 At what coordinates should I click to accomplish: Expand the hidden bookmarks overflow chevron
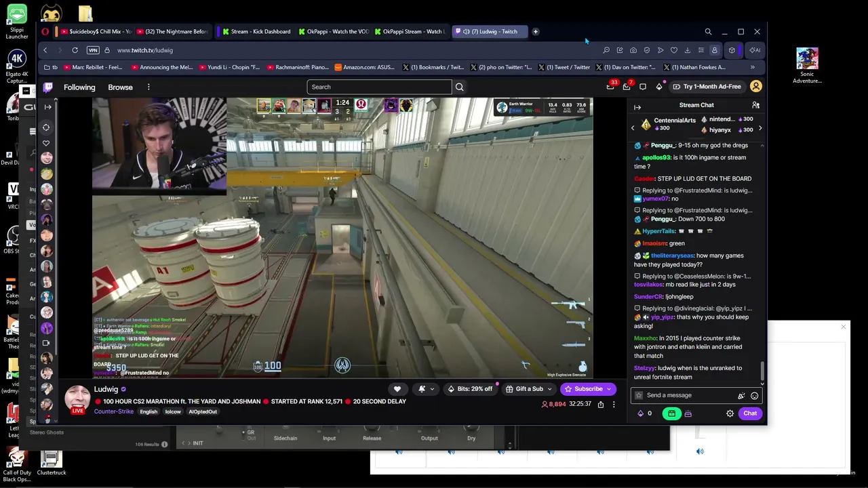click(752, 67)
